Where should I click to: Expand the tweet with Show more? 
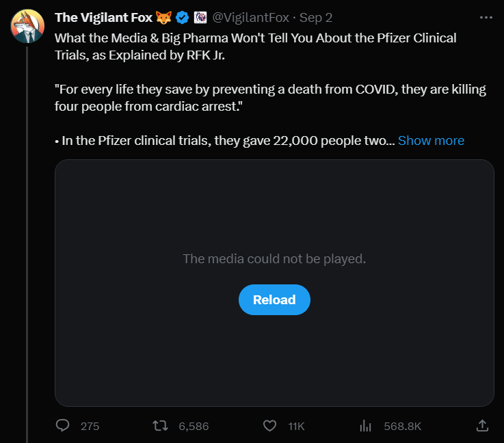coord(431,140)
